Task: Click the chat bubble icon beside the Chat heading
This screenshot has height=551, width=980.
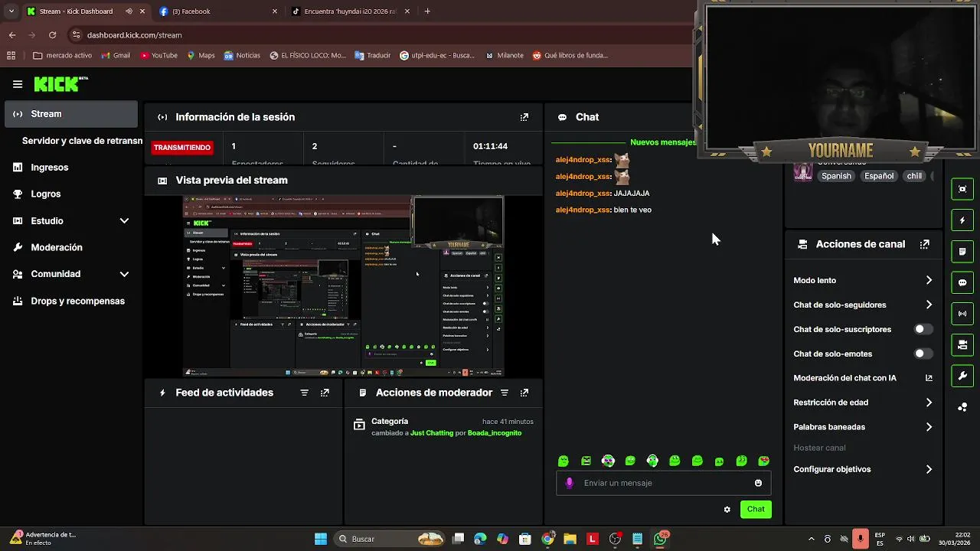Action: pos(563,117)
